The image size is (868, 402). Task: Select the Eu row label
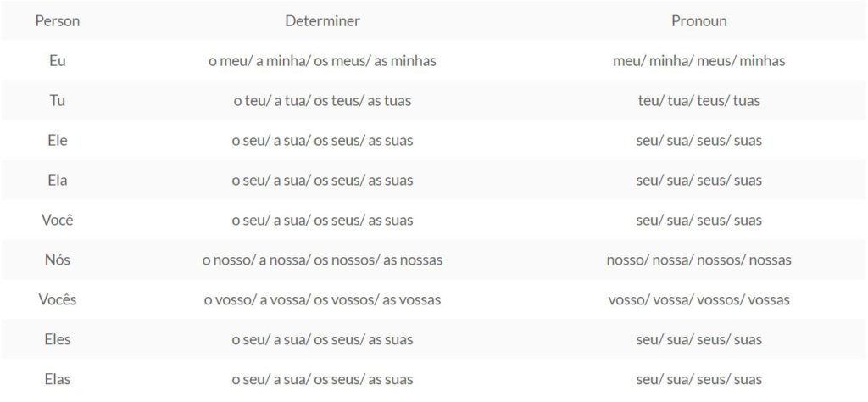(58, 61)
